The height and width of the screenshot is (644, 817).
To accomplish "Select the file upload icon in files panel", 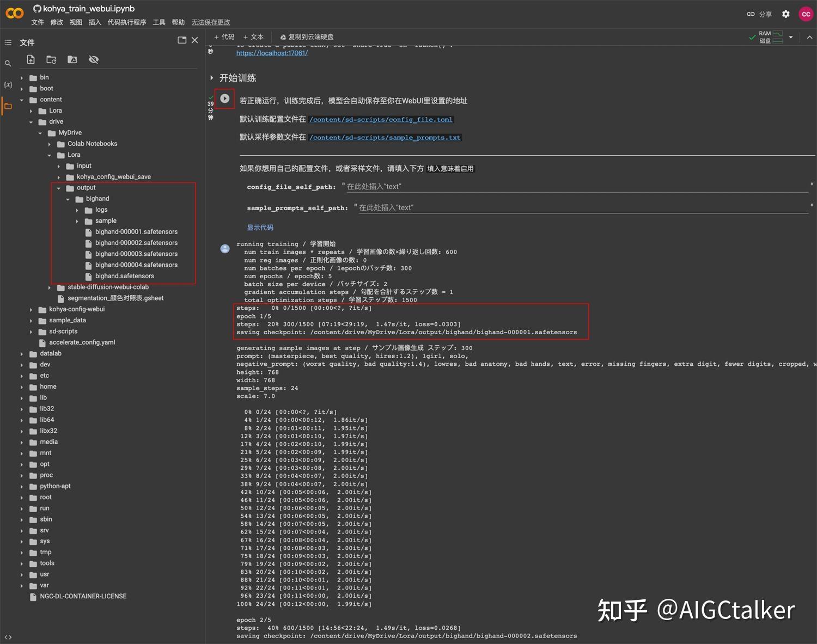I will pos(31,59).
